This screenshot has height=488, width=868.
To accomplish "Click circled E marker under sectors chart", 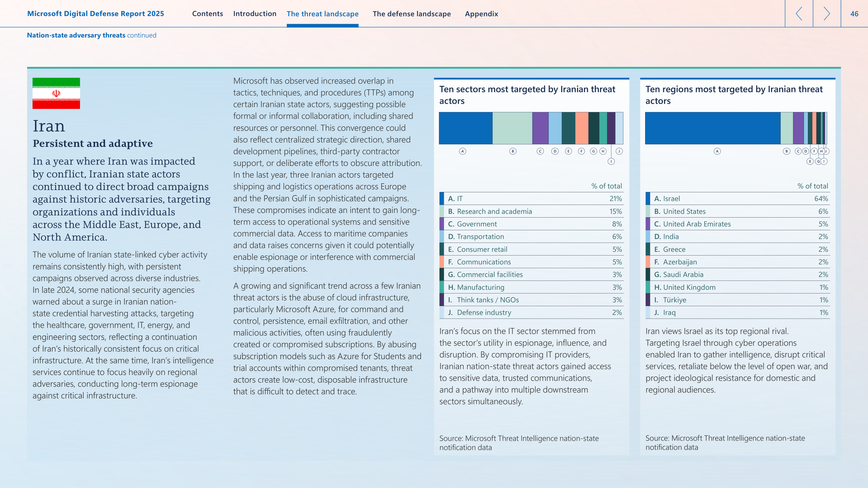I will 569,151.
